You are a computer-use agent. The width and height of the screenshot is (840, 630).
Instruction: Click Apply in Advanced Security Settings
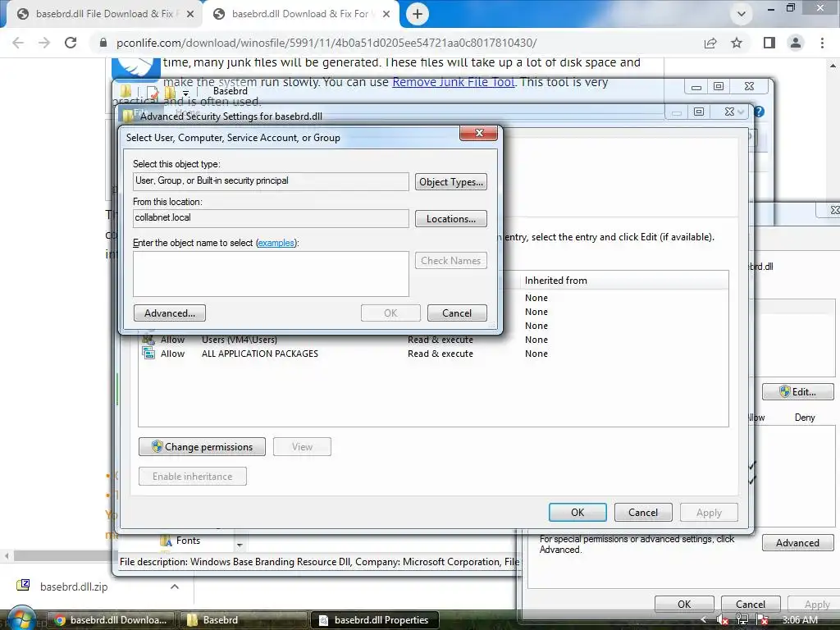(x=709, y=512)
